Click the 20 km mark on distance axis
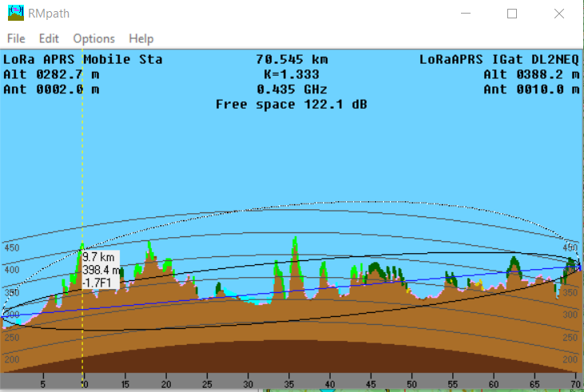Image resolution: width=584 pixels, height=392 pixels. pyautogui.click(x=166, y=384)
